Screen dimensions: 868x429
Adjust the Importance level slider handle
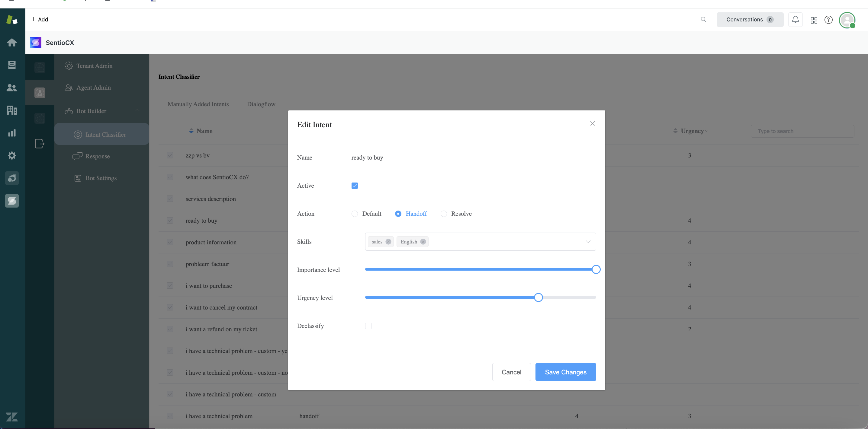[x=596, y=269]
